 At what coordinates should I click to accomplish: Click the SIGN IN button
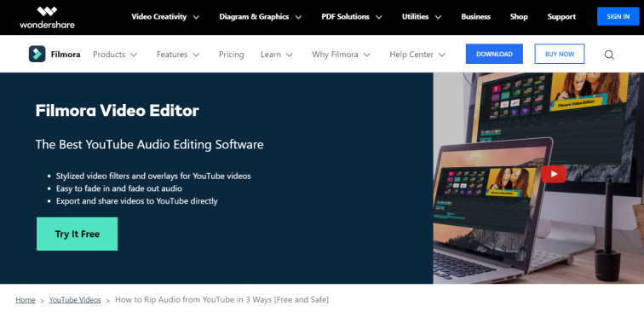click(618, 16)
